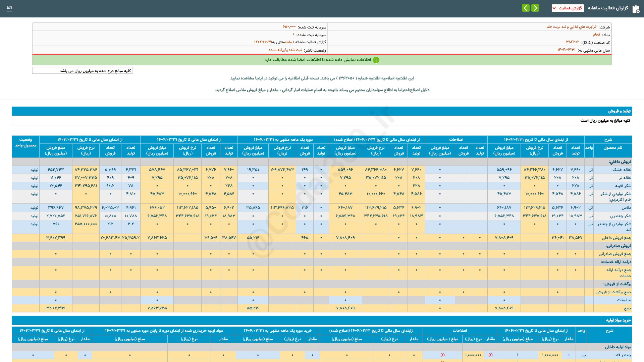Screen dimensions: 644x362
Task: Switch language via the EN link
Action: click(x=9, y=7)
